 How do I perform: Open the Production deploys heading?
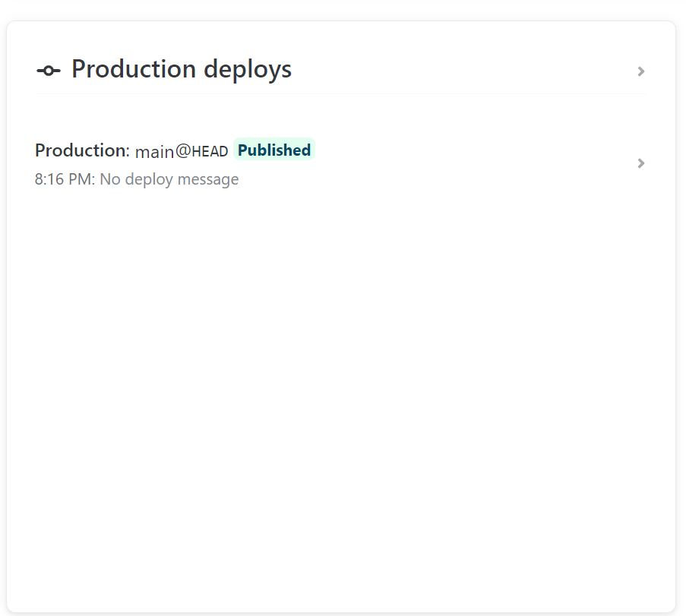pos(181,69)
